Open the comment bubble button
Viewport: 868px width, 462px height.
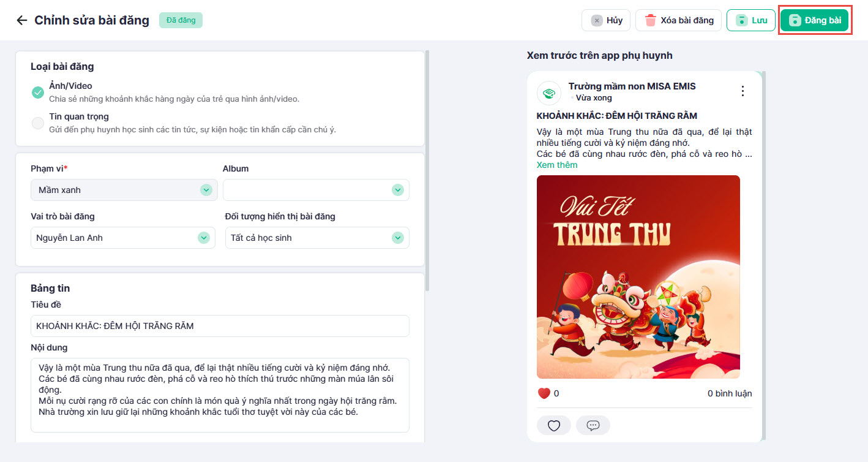click(x=593, y=425)
